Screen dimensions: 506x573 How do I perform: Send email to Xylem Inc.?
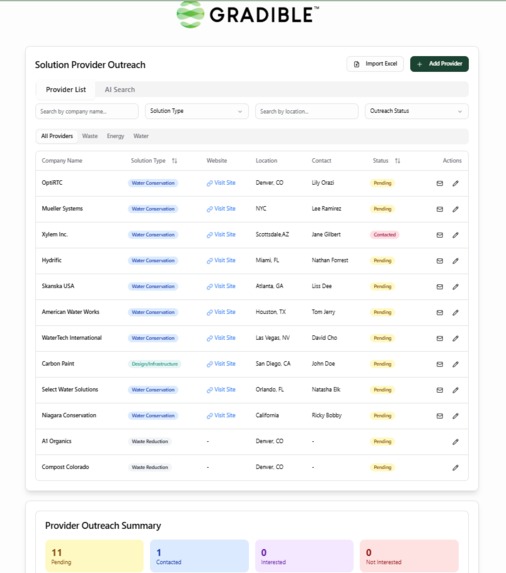(x=440, y=235)
